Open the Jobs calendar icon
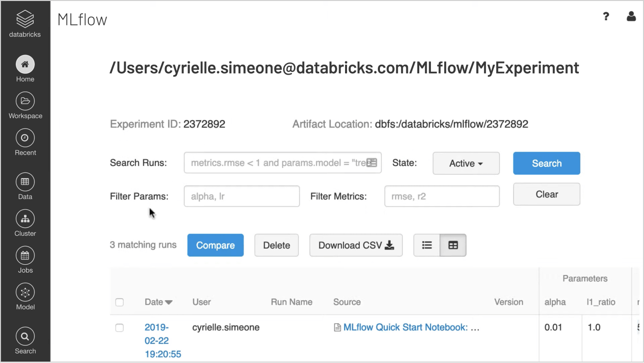 click(x=25, y=255)
